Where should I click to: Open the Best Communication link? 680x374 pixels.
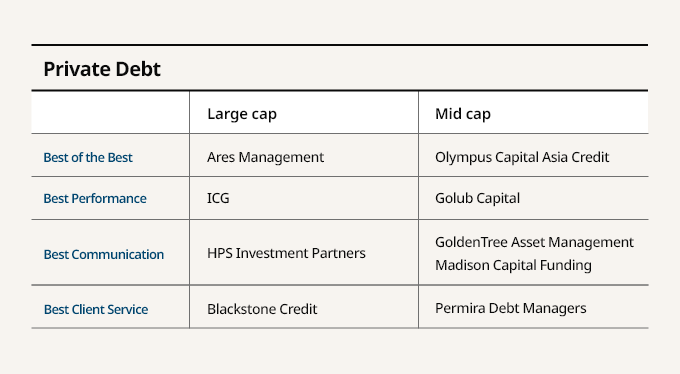[x=104, y=254]
